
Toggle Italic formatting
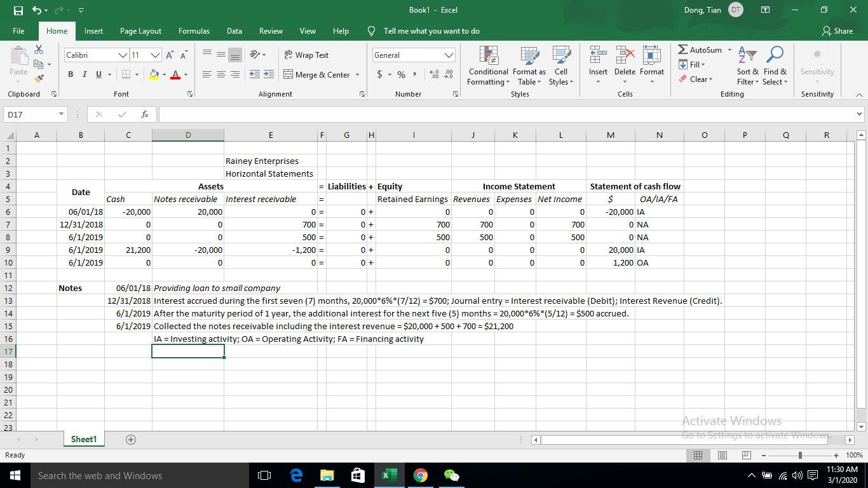click(85, 74)
